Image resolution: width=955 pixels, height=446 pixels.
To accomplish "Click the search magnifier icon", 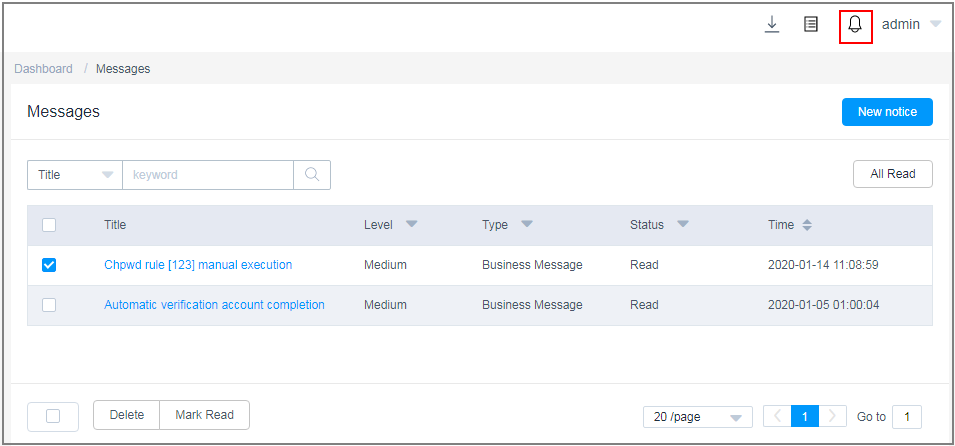I will coord(312,175).
